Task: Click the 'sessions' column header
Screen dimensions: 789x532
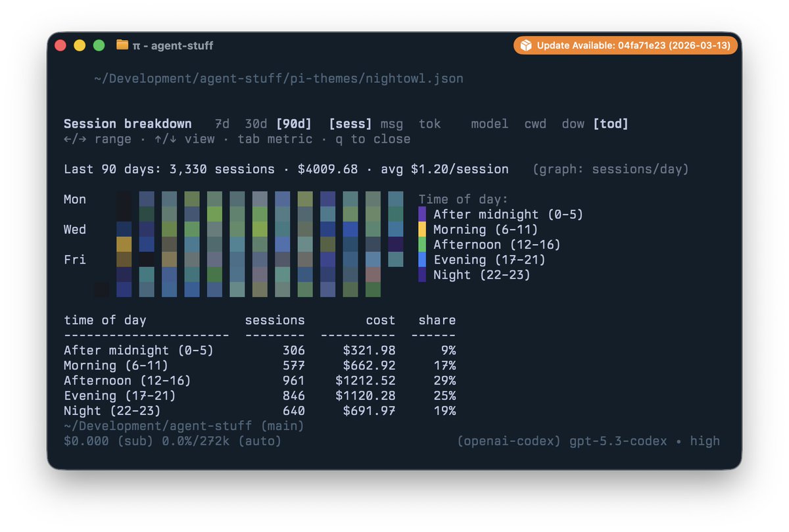Action: tap(275, 320)
